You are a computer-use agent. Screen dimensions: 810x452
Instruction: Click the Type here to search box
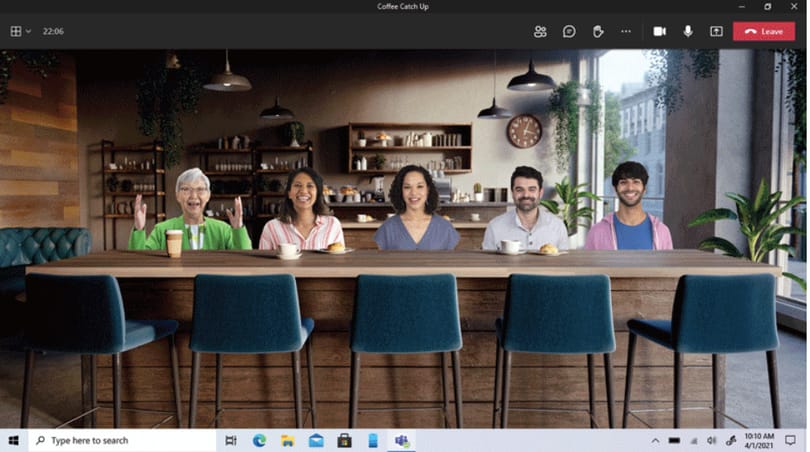pos(122,441)
